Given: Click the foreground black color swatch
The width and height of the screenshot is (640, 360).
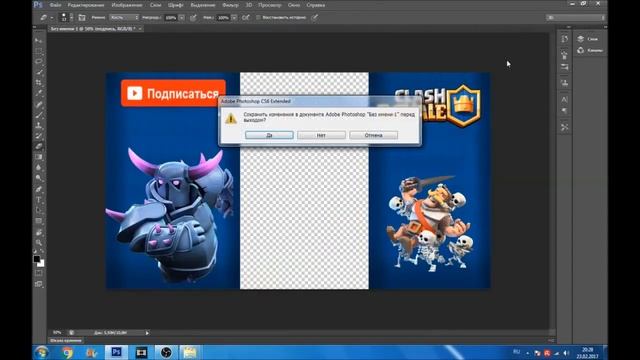Looking at the screenshot, I should (x=36, y=259).
